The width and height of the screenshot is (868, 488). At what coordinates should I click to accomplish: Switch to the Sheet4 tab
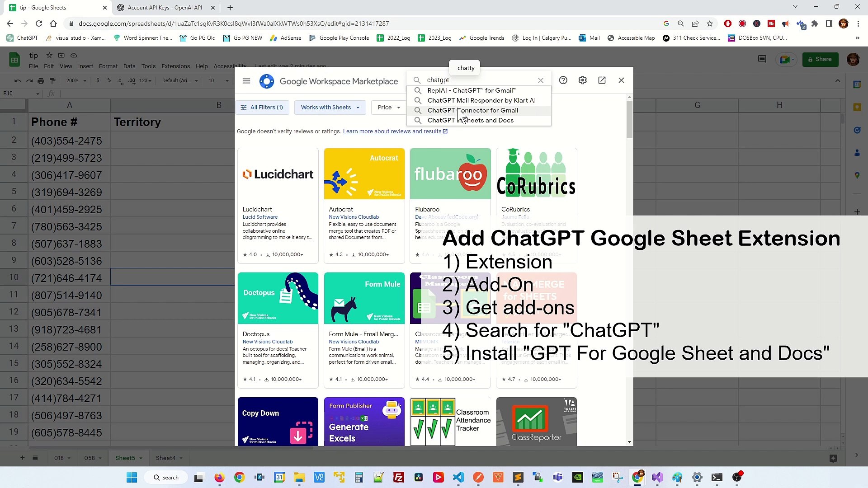click(x=165, y=458)
